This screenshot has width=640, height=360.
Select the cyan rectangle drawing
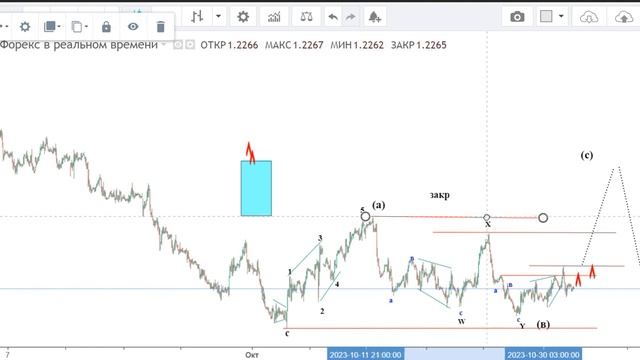tap(256, 188)
